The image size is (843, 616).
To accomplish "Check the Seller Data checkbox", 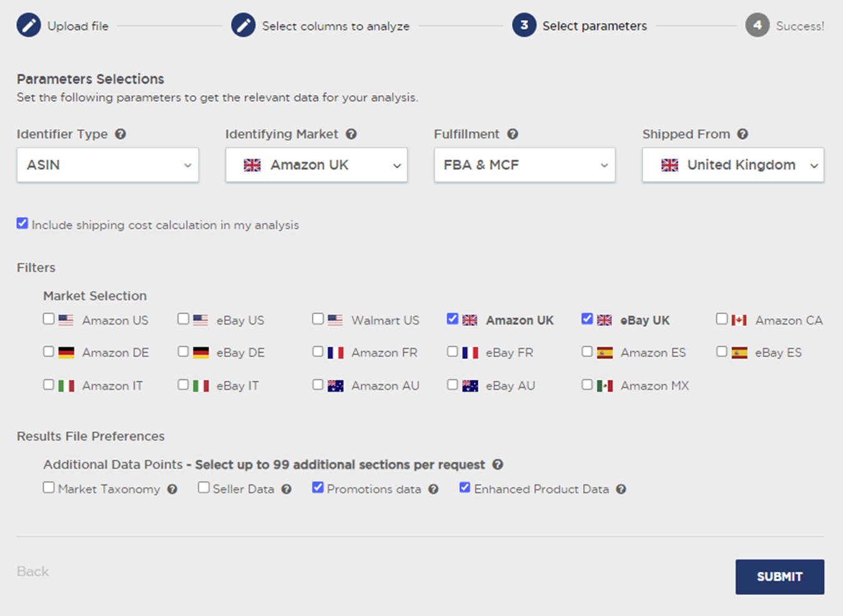I will [204, 487].
